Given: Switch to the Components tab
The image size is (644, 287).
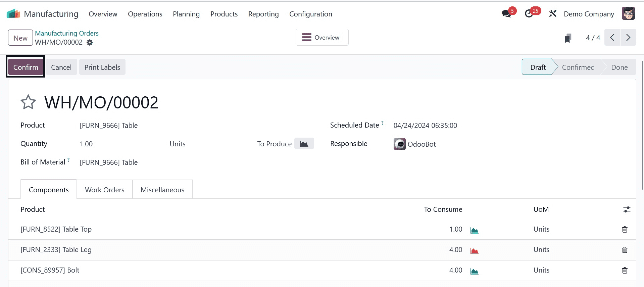Looking at the screenshot, I should coord(49,190).
